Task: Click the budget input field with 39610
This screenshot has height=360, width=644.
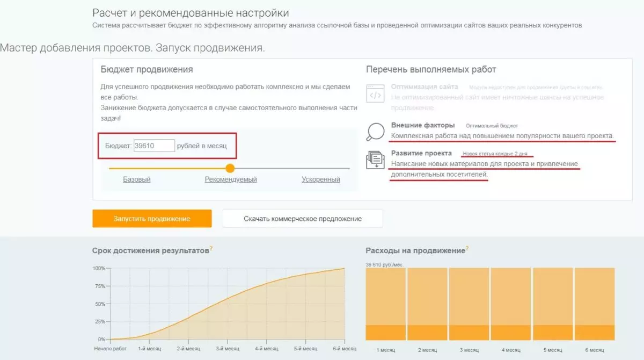Action: [154, 146]
